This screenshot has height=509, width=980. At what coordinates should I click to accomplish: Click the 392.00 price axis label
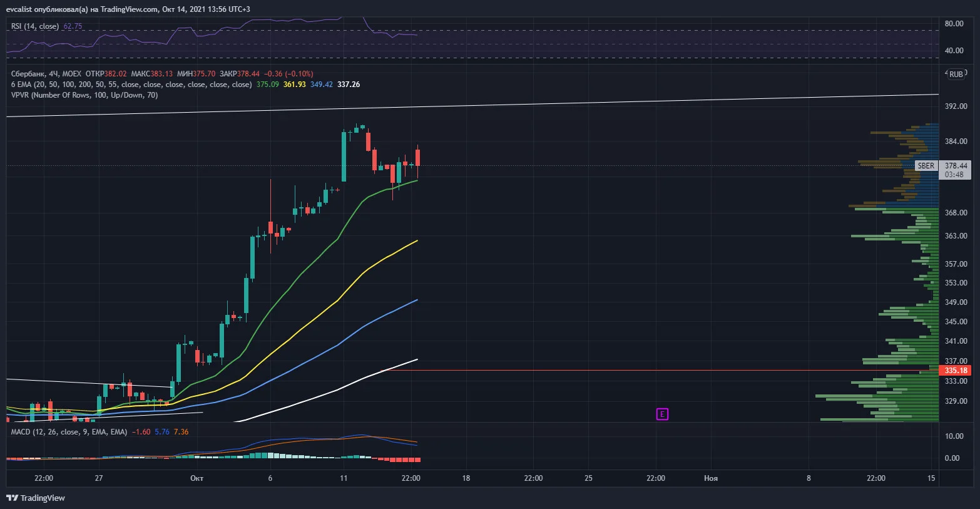956,106
